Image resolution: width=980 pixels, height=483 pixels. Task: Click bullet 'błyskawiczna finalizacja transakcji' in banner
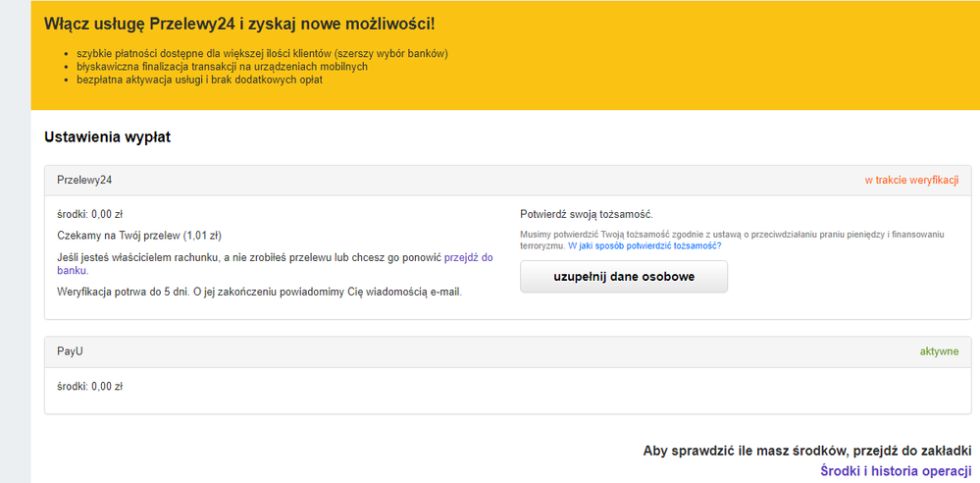click(222, 67)
